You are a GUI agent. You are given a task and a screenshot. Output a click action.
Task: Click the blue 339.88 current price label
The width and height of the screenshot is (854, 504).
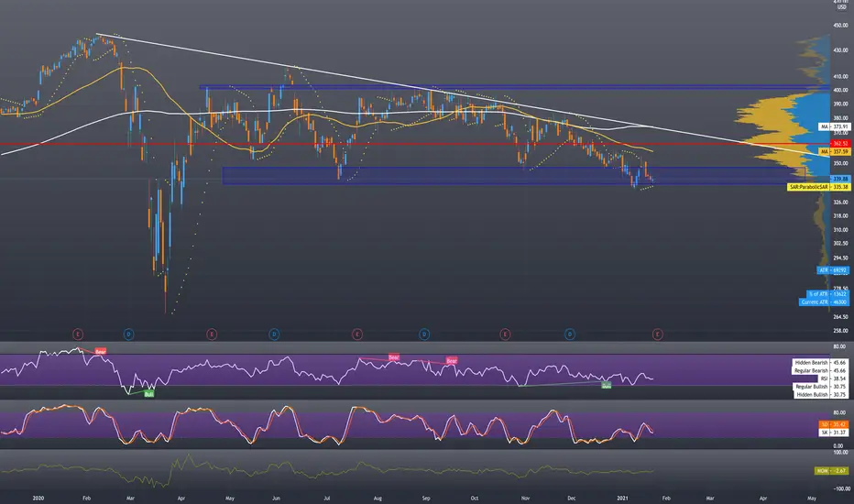point(839,179)
